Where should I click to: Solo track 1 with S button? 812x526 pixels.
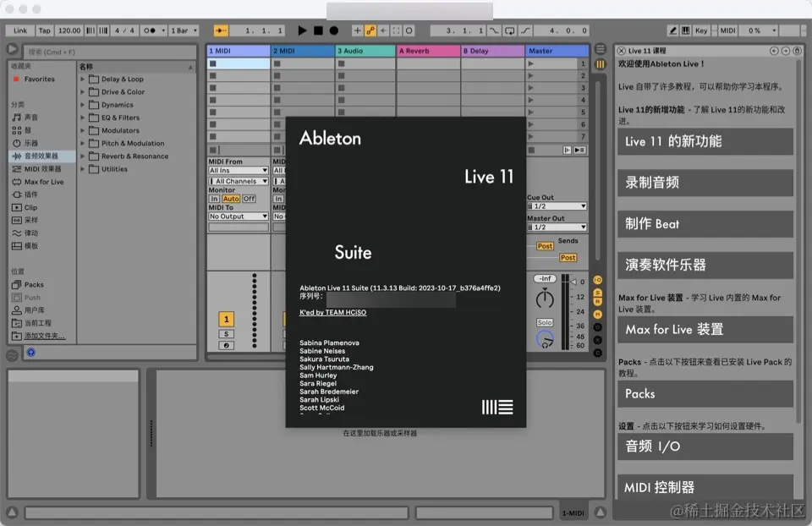pyautogui.click(x=227, y=334)
